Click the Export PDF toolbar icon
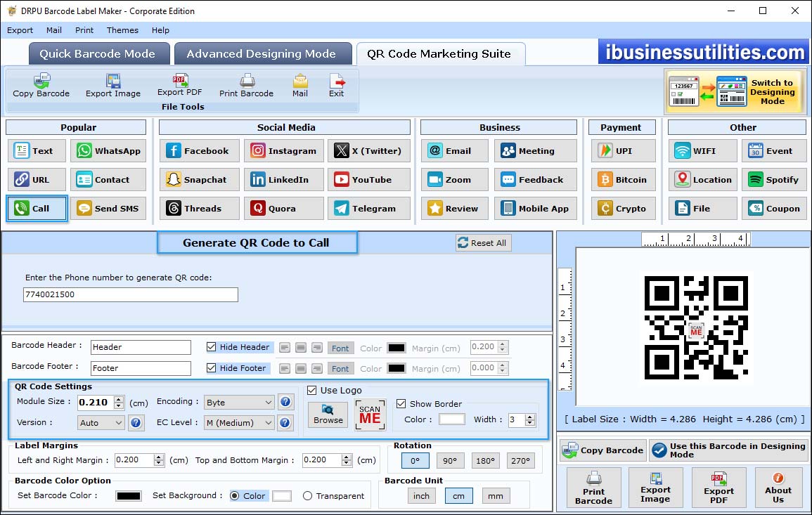812x515 pixels. (x=180, y=85)
